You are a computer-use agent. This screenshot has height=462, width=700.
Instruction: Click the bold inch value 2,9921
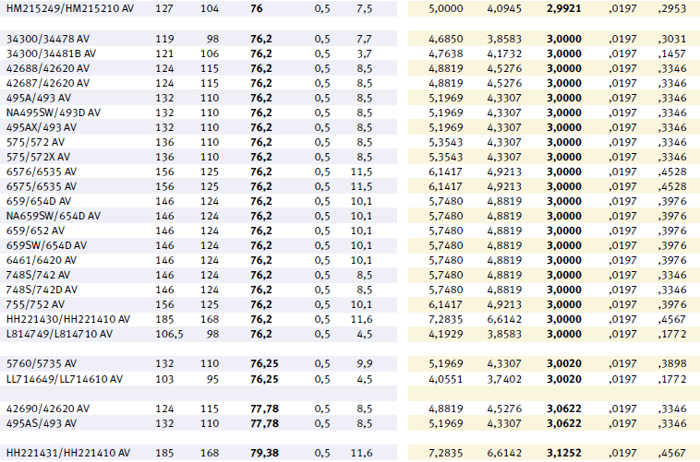[564, 8]
